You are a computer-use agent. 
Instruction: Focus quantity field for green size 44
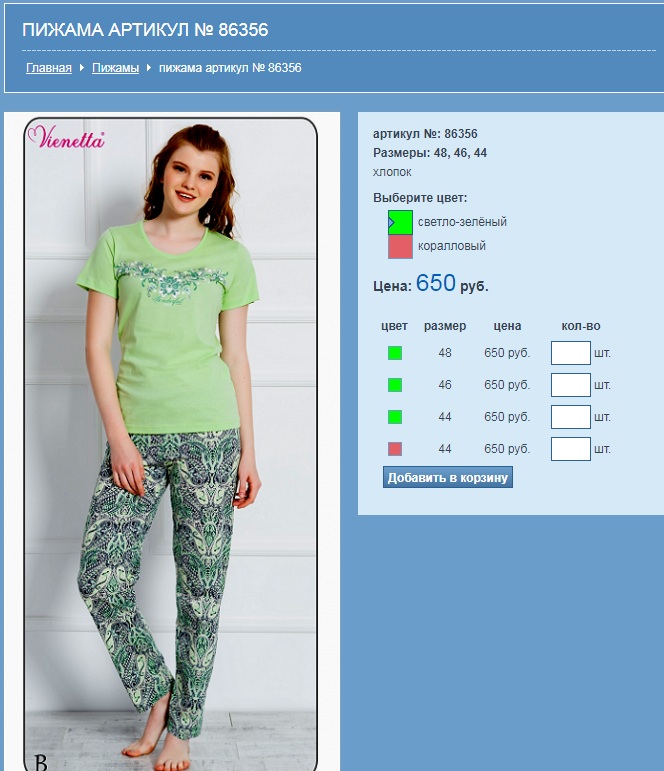571,417
